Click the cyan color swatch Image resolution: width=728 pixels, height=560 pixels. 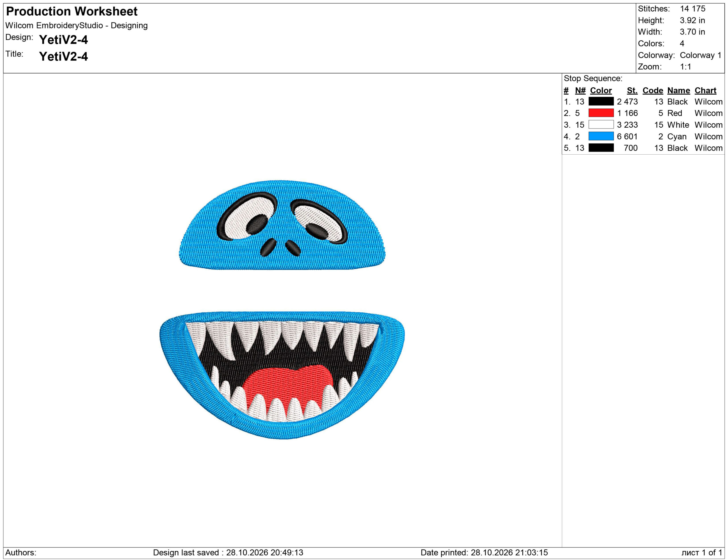[601, 136]
